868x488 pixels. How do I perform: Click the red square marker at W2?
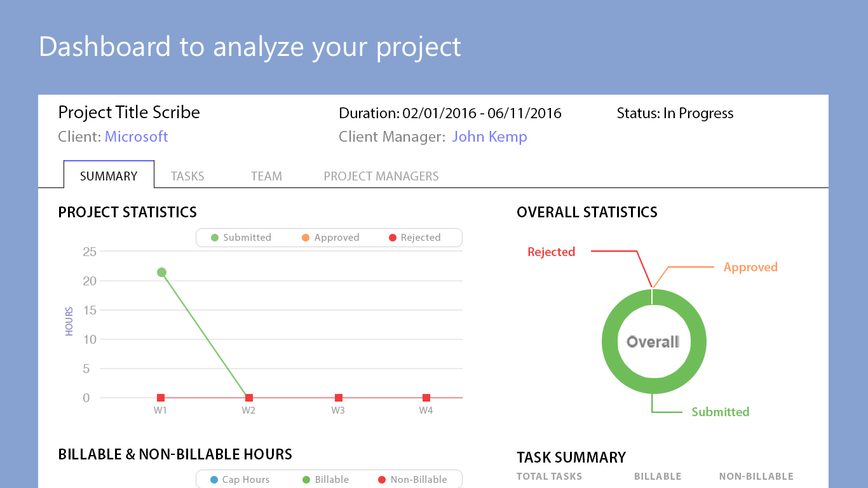pos(249,398)
